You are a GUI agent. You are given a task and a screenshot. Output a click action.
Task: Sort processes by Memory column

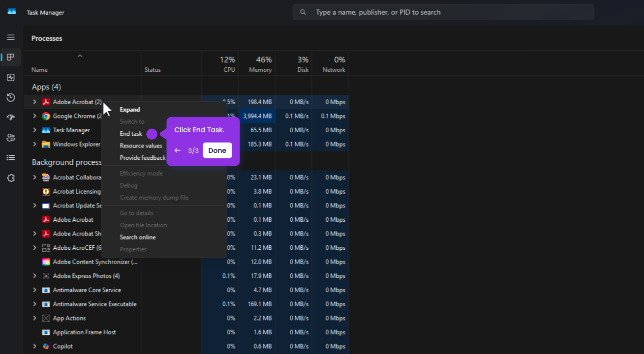[x=257, y=64]
